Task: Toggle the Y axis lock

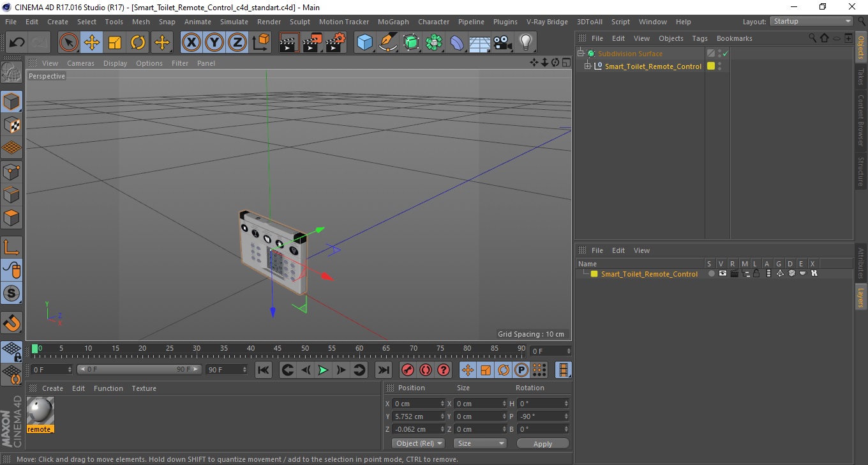Action: tap(214, 43)
